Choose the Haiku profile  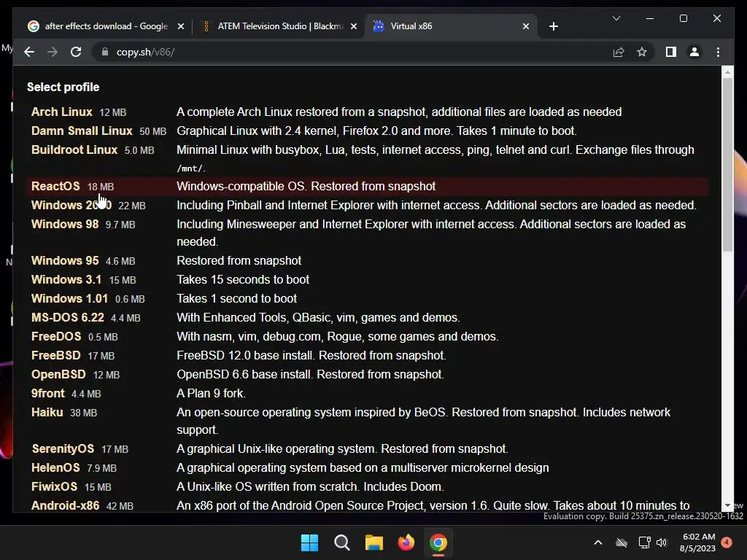pyautogui.click(x=47, y=413)
